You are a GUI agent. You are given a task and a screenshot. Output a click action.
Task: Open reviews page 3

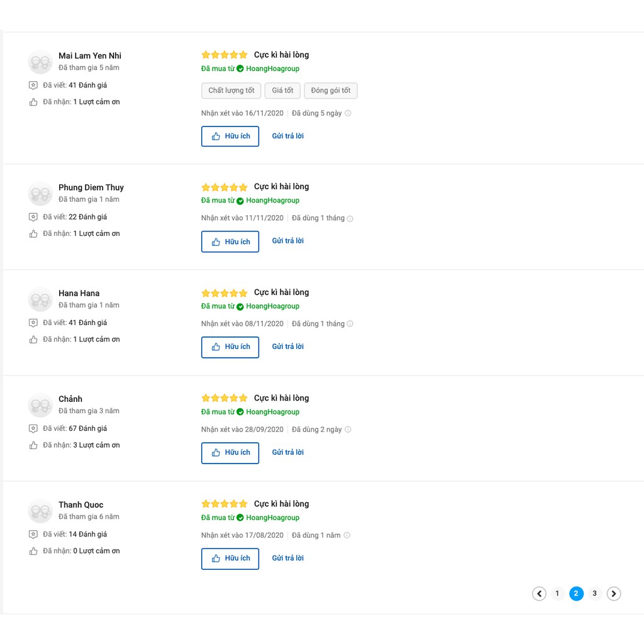pyautogui.click(x=594, y=594)
